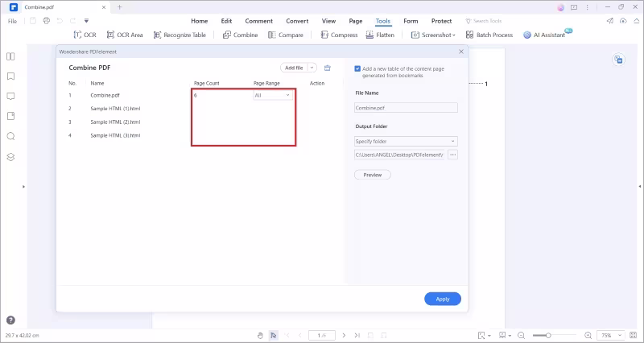Image resolution: width=644 pixels, height=343 pixels.
Task: Uncheck Add a new table of content page
Action: point(357,69)
